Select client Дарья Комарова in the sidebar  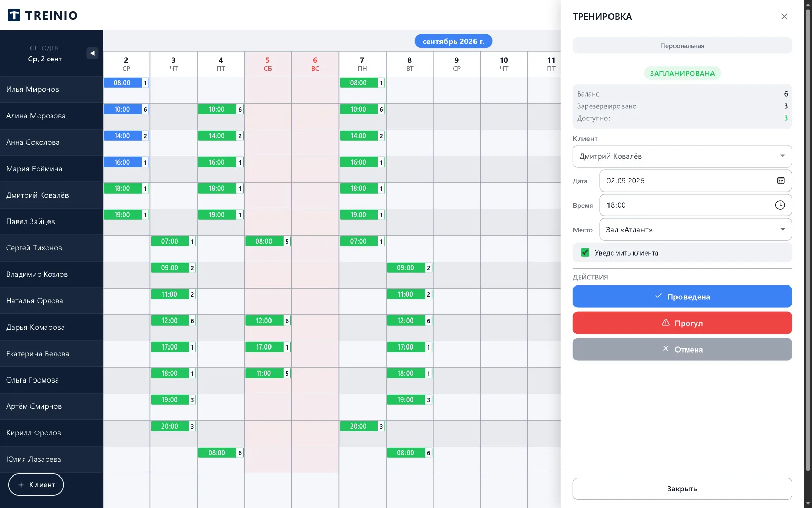pos(51,327)
